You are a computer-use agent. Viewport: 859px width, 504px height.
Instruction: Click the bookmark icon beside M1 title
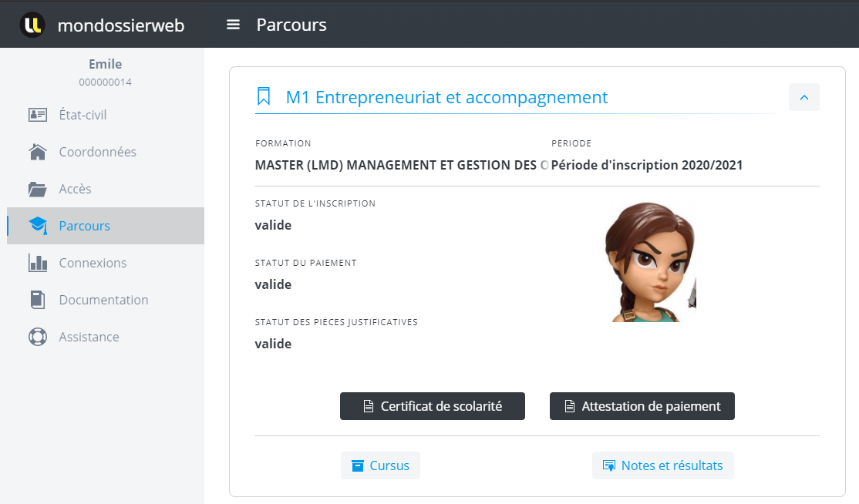tap(264, 97)
